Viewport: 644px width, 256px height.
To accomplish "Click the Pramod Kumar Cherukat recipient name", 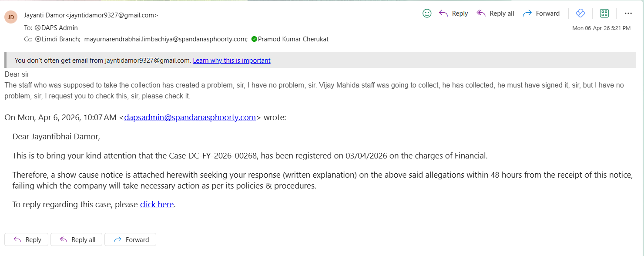I will [293, 39].
